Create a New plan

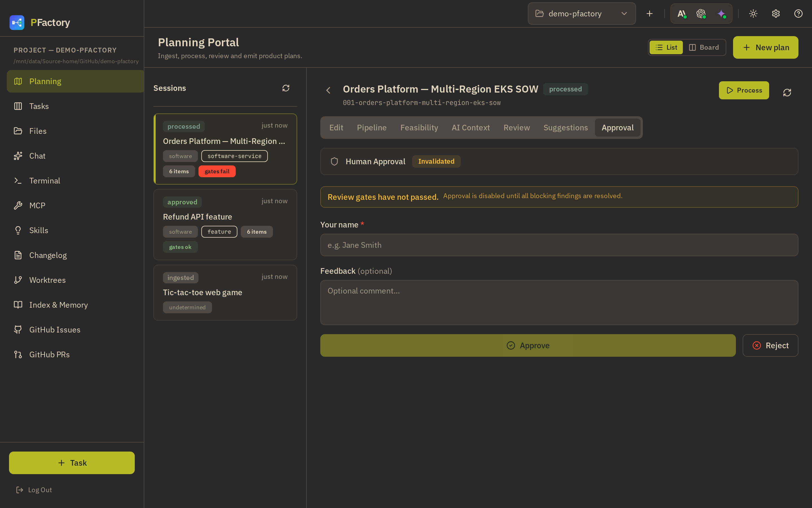tap(765, 47)
